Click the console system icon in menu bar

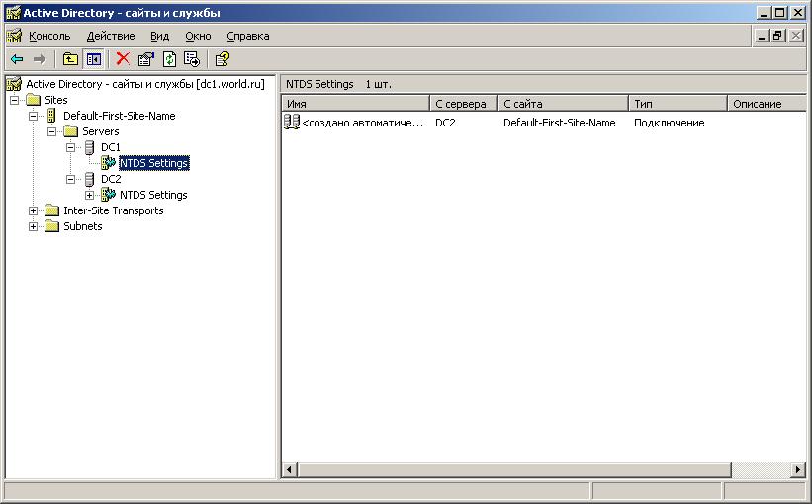coord(14,36)
